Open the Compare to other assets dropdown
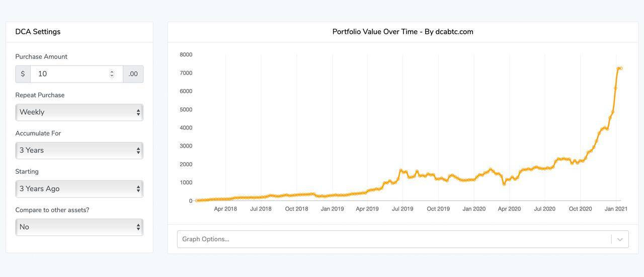Viewport: 644px width, 277px height. (x=79, y=227)
